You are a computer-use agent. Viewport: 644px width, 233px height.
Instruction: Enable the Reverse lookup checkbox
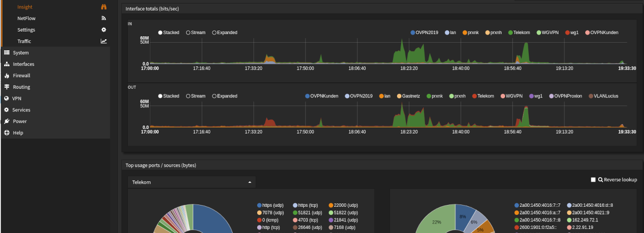point(593,180)
